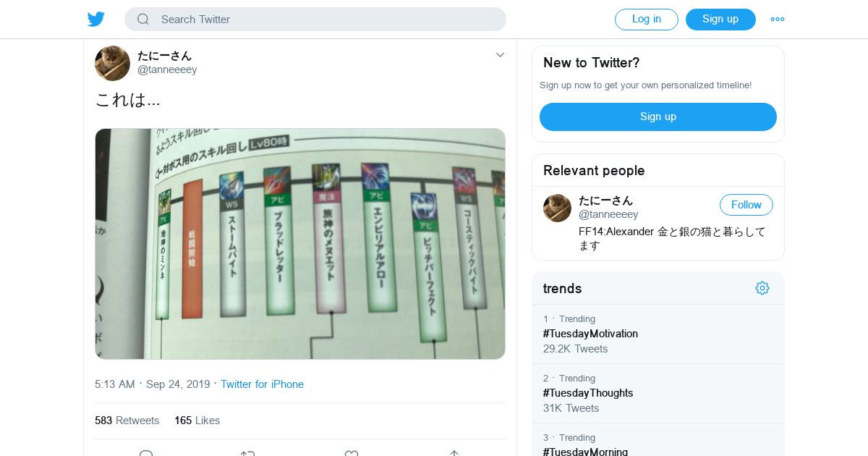
Task: Open the Twitter for iPhone link
Action: 262,384
